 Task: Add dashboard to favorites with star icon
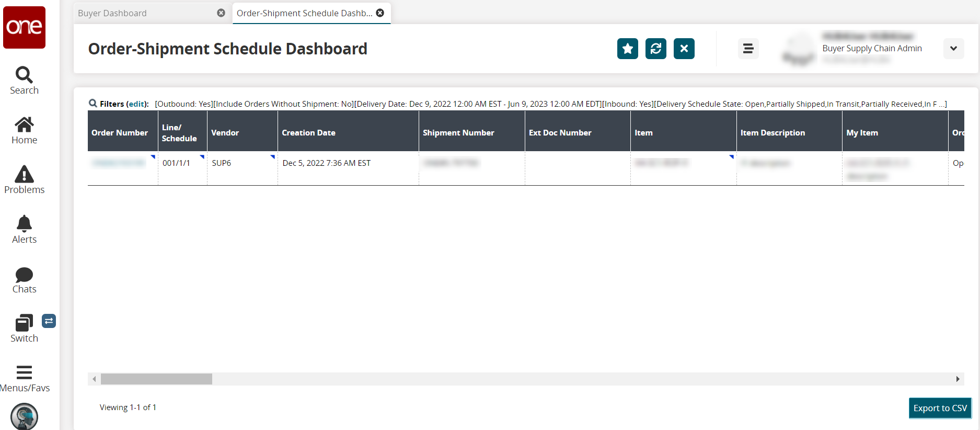tap(628, 49)
